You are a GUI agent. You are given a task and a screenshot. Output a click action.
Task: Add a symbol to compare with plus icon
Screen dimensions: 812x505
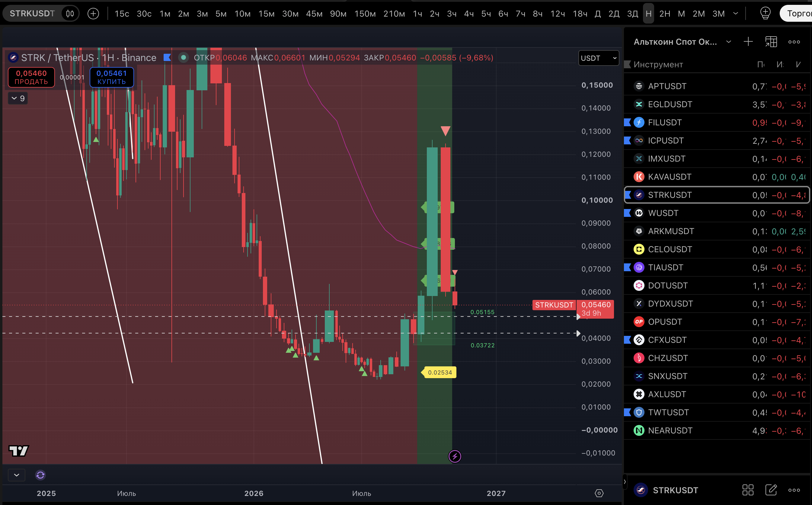point(93,14)
